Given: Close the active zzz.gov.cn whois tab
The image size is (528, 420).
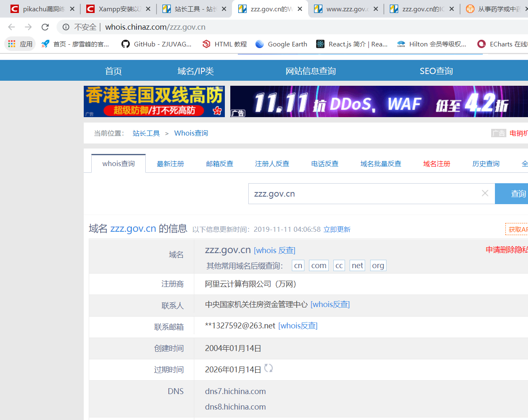Looking at the screenshot, I should point(300,9).
